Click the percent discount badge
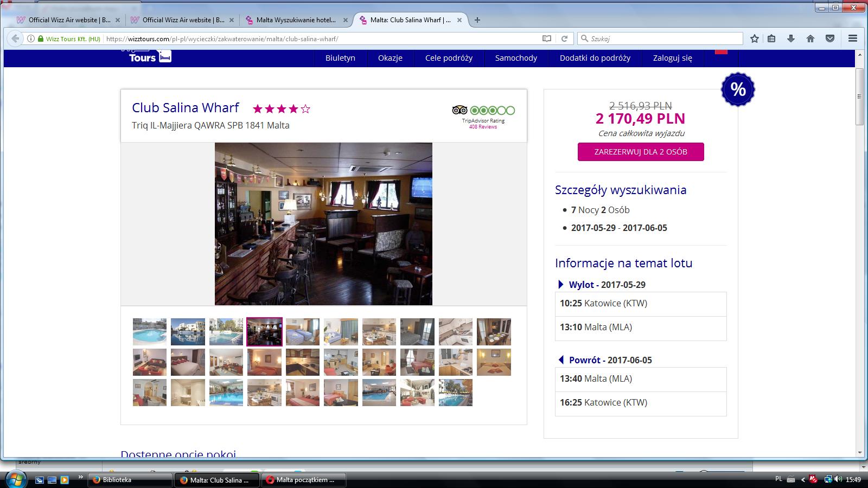This screenshot has width=868, height=488. pyautogui.click(x=738, y=89)
